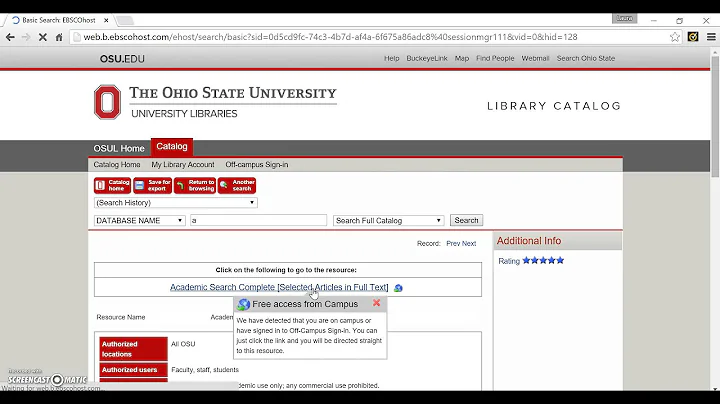
Task: Click the Authorized locations label cell
Action: pos(133,349)
